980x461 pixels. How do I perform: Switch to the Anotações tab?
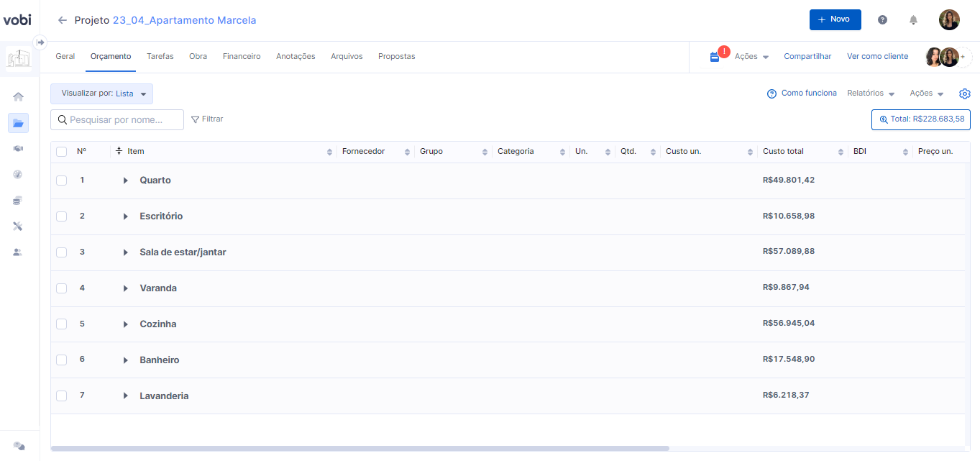pyautogui.click(x=296, y=57)
